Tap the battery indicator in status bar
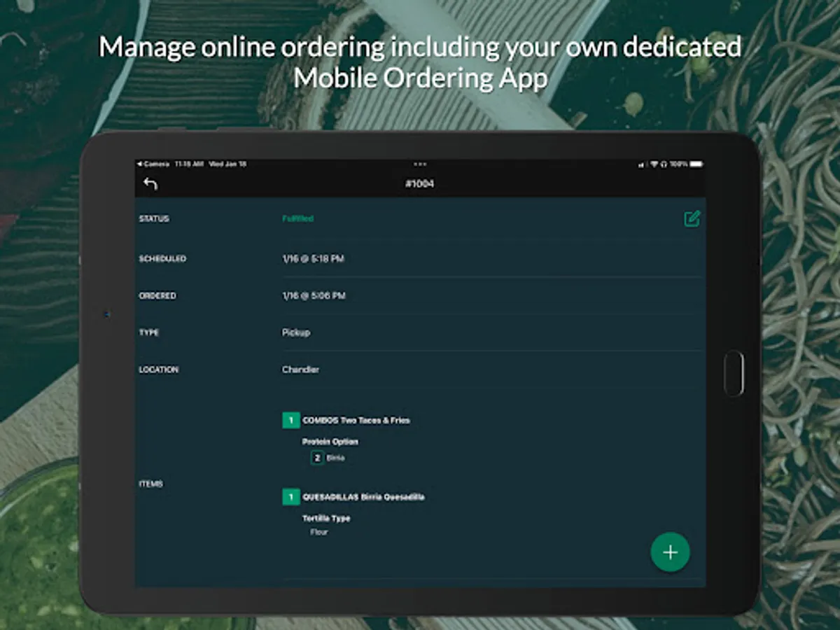 [x=696, y=164]
